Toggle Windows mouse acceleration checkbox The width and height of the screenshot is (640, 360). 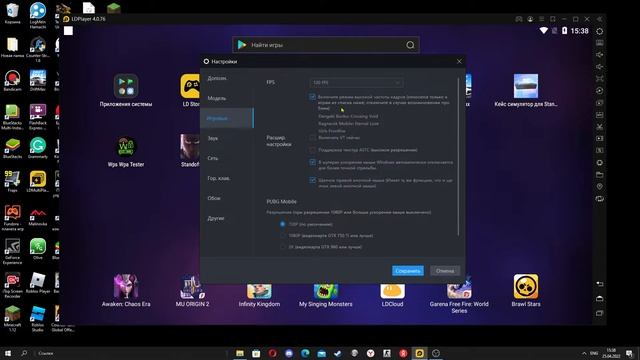click(x=312, y=162)
